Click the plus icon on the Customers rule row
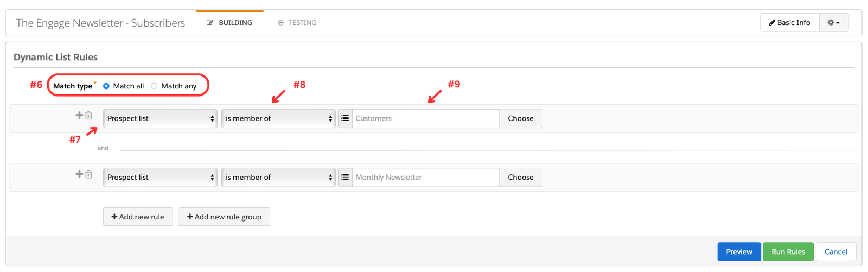This screenshot has width=868, height=272. point(79,115)
